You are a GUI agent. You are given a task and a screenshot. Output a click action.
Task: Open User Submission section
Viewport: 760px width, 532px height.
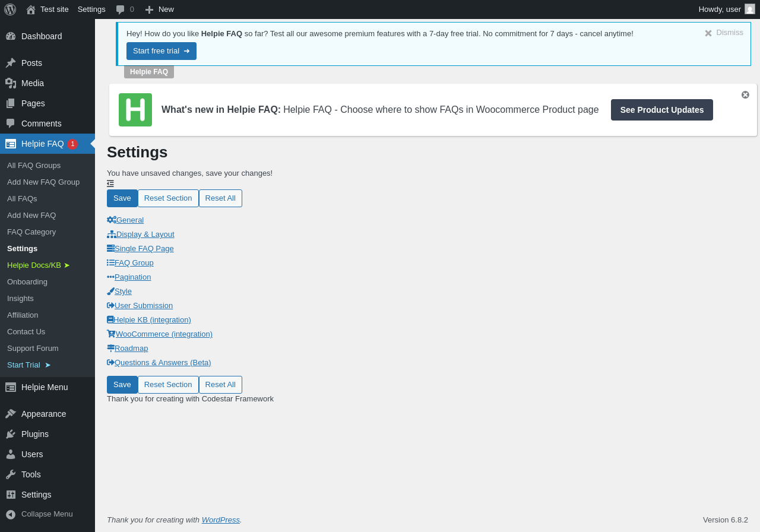(144, 305)
